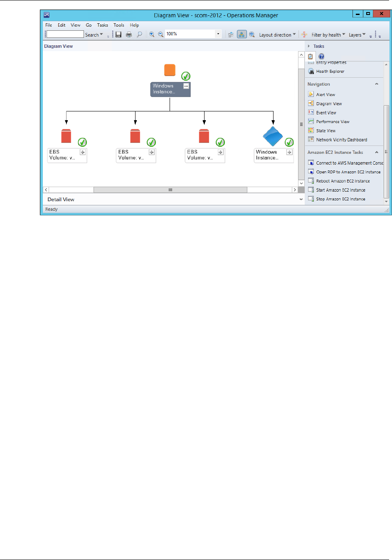Open the Edit menu
This screenshot has width=392, height=560.
click(62, 25)
